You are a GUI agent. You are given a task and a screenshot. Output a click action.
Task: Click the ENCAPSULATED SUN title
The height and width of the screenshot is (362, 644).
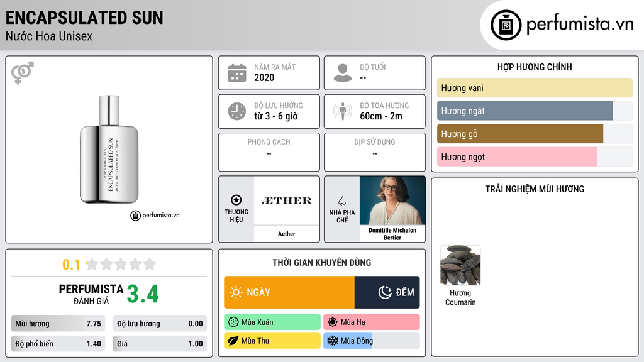85,18
